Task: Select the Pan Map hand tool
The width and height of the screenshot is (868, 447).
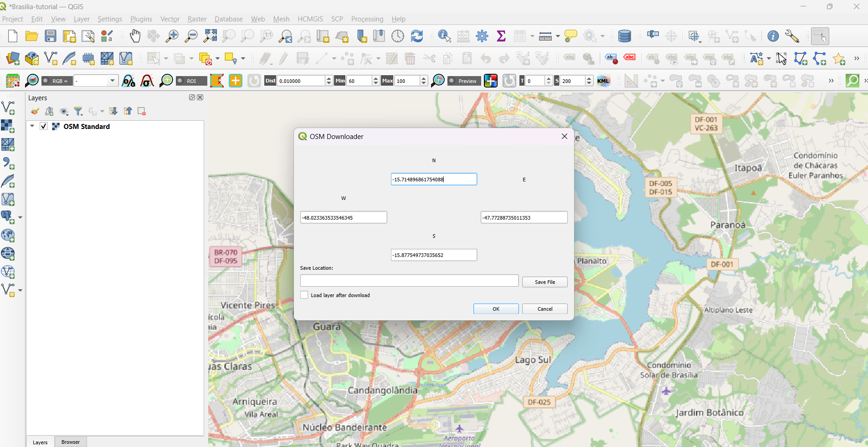Action: (x=135, y=36)
